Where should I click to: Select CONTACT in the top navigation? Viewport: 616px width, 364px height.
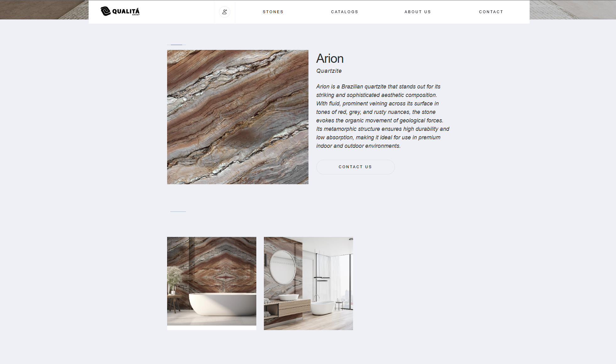pos(491,12)
